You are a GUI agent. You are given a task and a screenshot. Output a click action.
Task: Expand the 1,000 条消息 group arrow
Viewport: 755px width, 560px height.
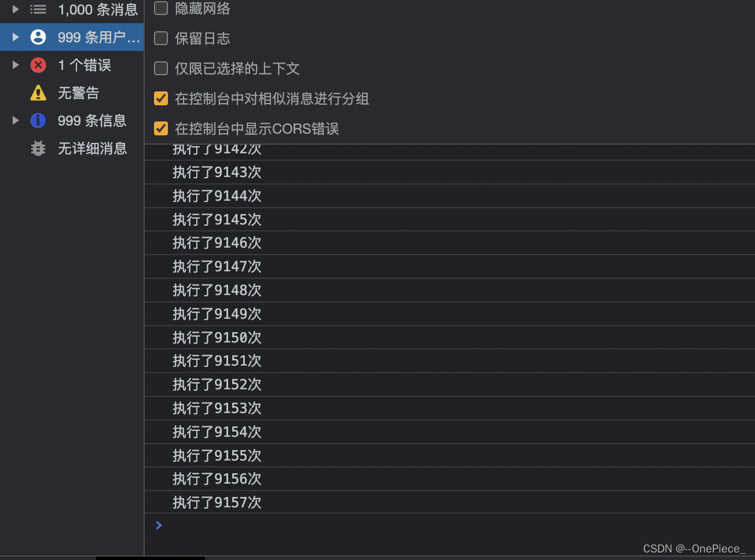[16, 9]
